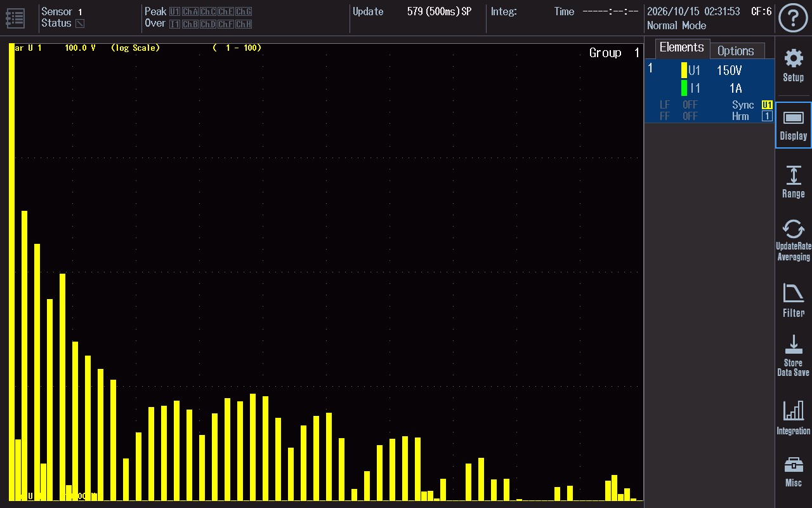
Task: Open the Filter settings icon
Action: (793, 300)
